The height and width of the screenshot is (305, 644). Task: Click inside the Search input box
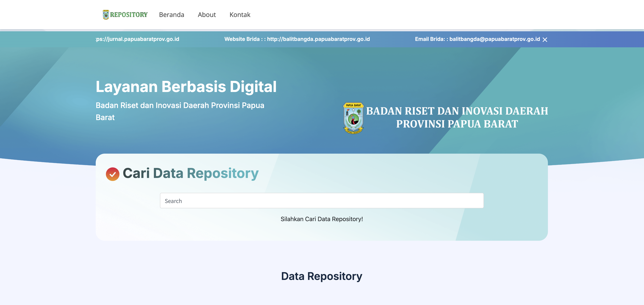click(x=321, y=200)
